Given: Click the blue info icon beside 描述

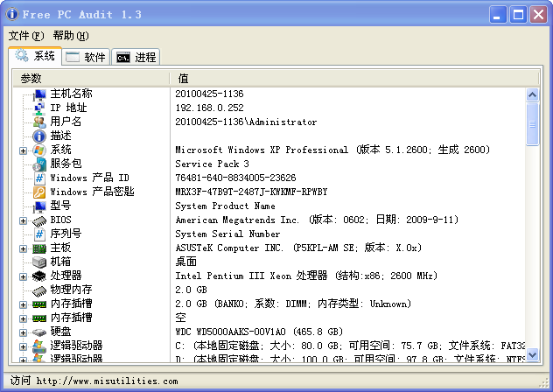Looking at the screenshot, I should [39, 136].
